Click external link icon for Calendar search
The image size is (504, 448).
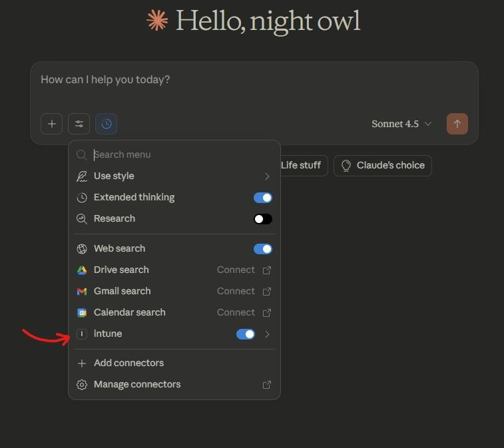[x=267, y=313]
